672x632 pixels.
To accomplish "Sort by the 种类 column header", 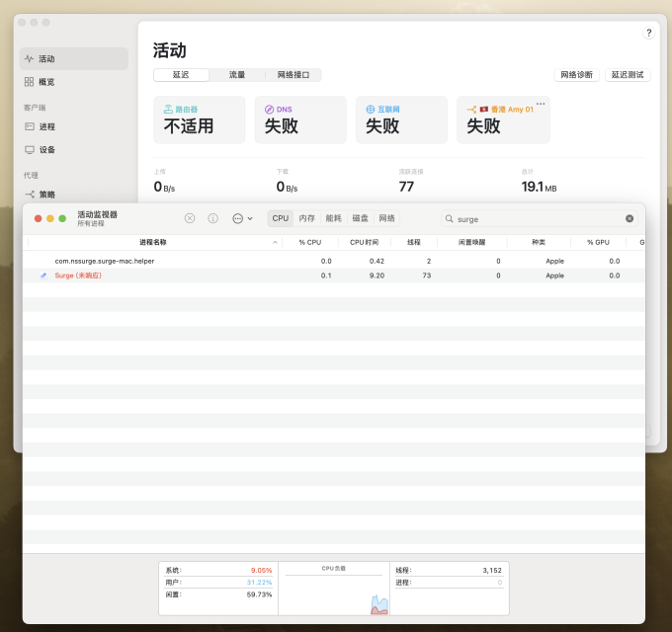I will 539,242.
